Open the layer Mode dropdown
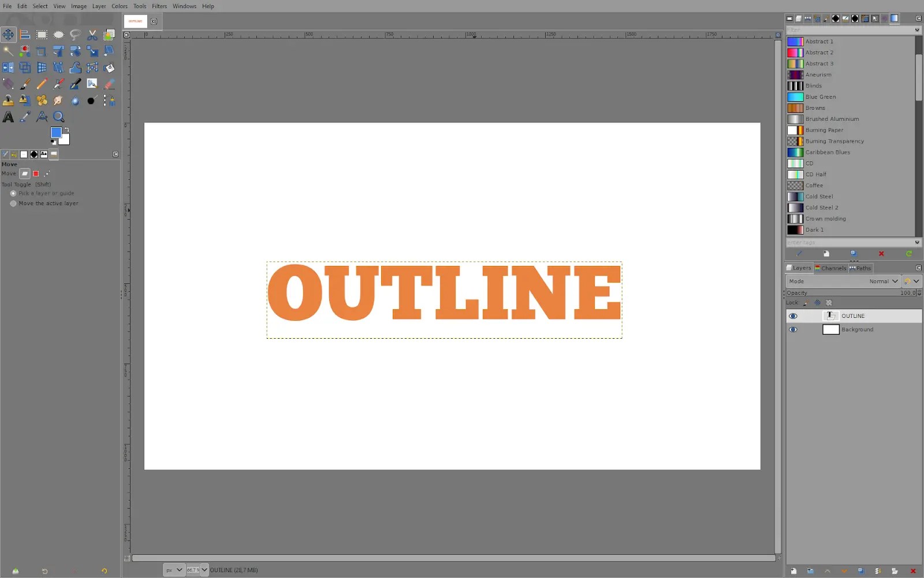Screen dimensions: 924x578 pyautogui.click(x=883, y=281)
